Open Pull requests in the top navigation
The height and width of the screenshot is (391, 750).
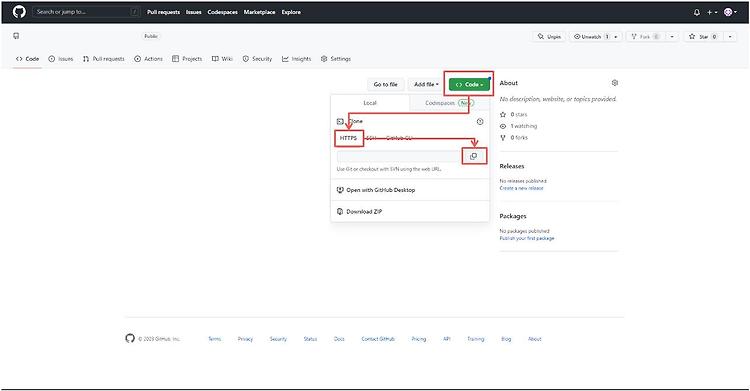point(163,12)
